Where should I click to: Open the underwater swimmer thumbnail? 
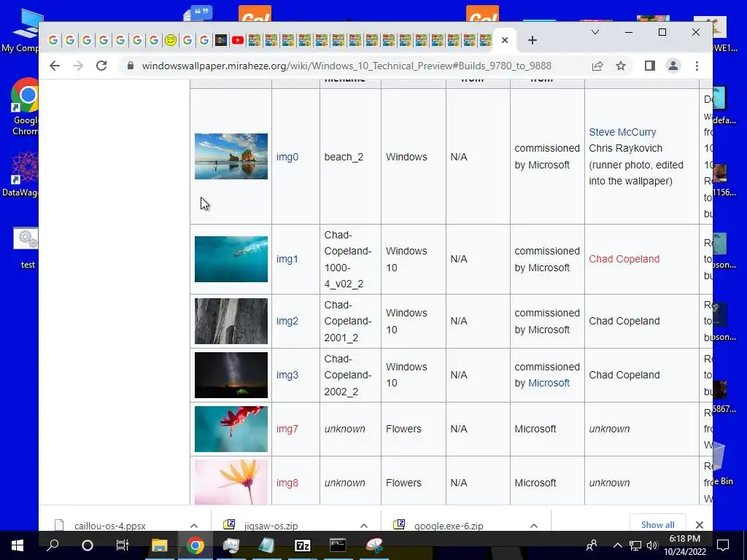click(x=231, y=259)
